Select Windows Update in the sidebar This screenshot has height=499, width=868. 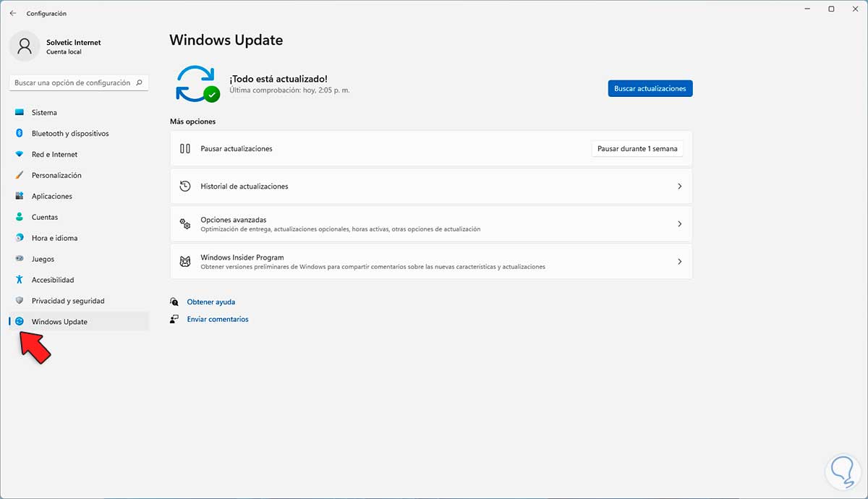coord(79,322)
